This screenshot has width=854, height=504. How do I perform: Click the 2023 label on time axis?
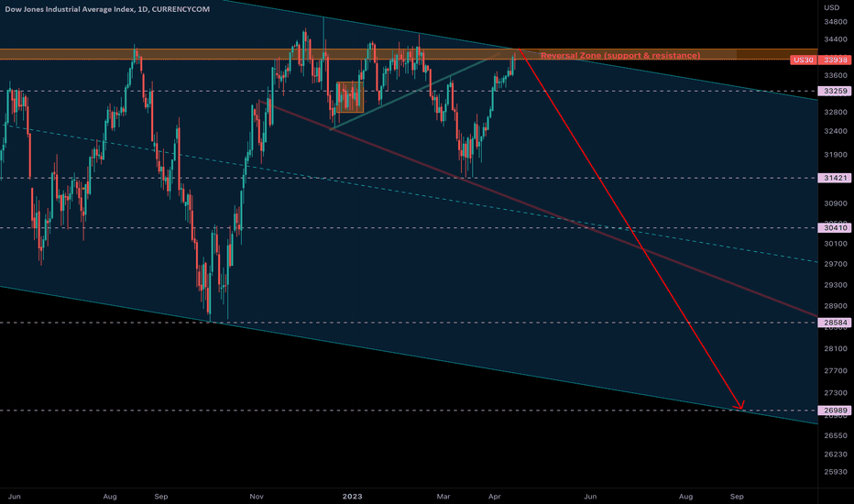(353, 497)
